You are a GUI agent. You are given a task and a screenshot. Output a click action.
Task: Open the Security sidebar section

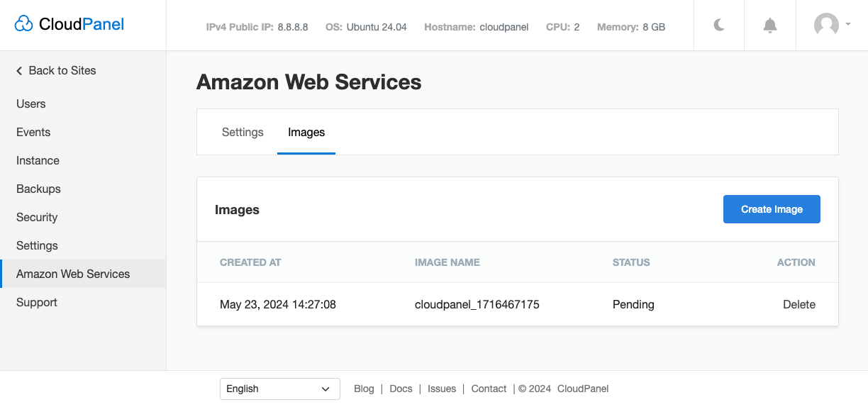click(37, 217)
